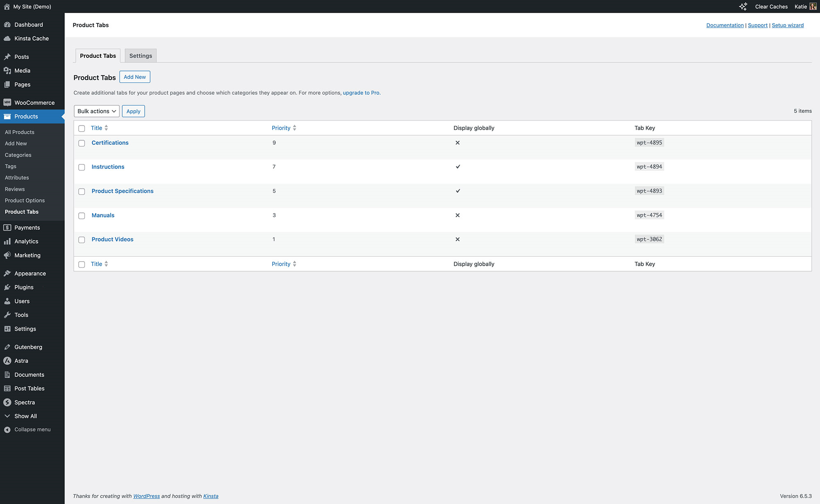Image resolution: width=820 pixels, height=504 pixels.
Task: Switch to the Settings tab
Action: pos(141,56)
